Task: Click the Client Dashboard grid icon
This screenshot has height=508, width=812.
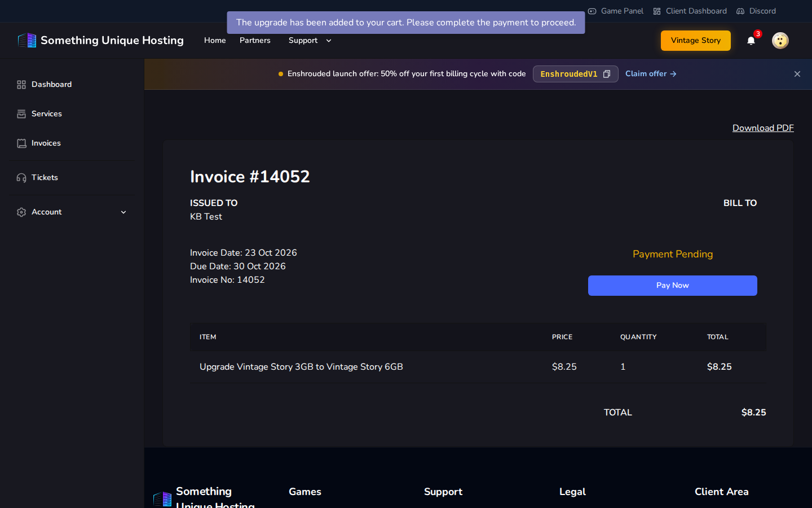Action: (657, 11)
